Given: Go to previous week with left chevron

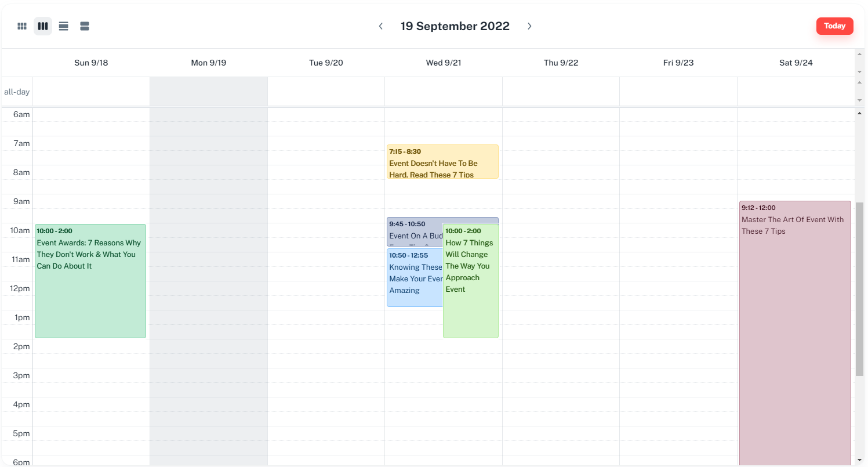Looking at the screenshot, I should click(381, 26).
